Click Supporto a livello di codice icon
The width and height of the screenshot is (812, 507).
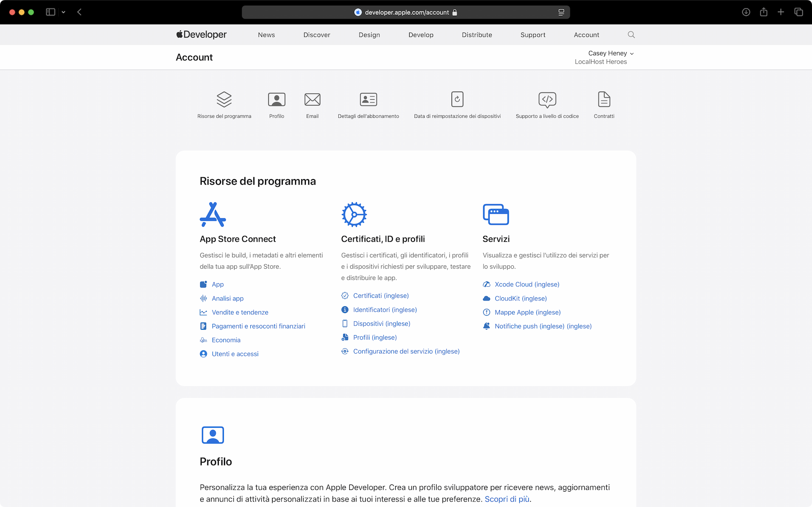click(547, 99)
